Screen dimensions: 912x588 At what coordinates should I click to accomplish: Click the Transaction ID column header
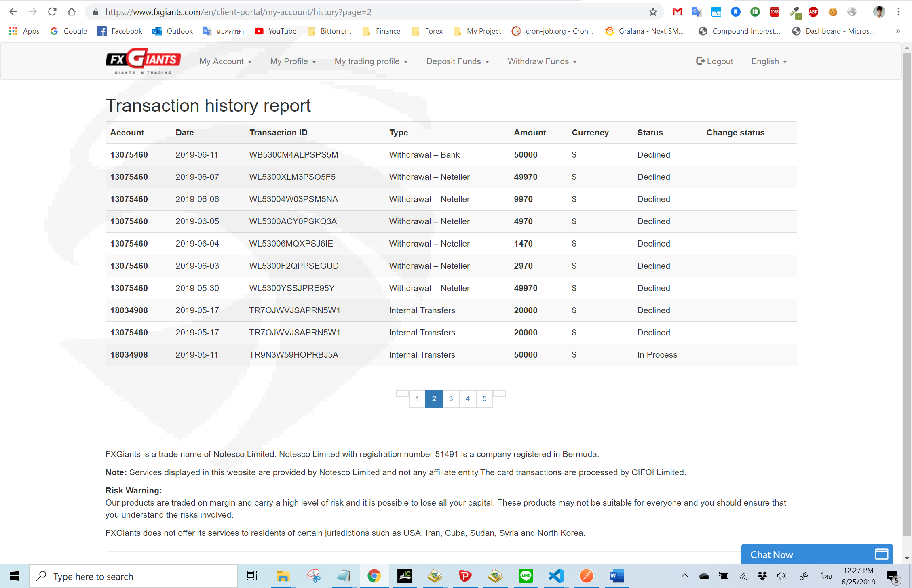click(x=279, y=133)
